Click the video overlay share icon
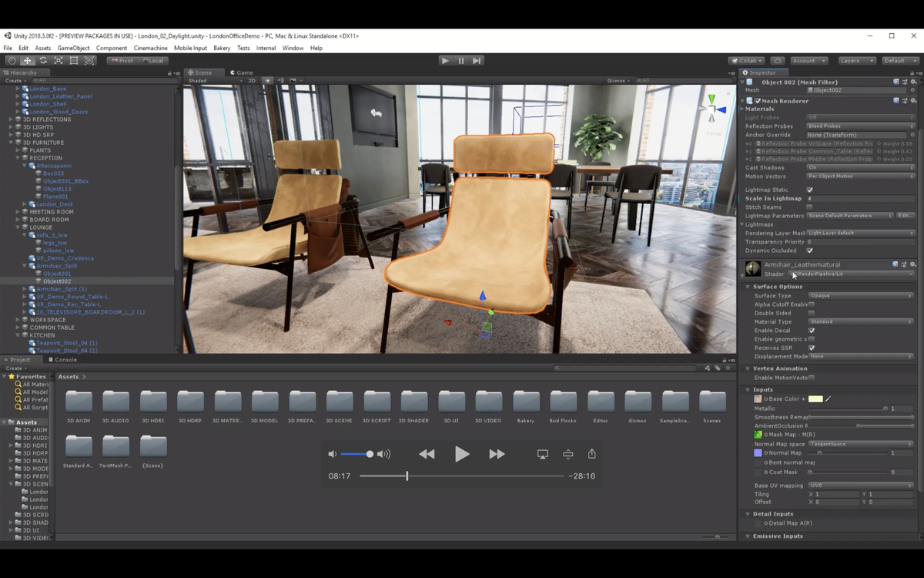The image size is (924, 578). pos(592,454)
